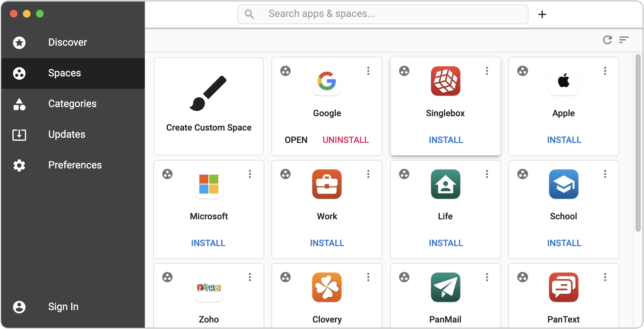
Task: Open more options for Life card
Action: click(487, 174)
